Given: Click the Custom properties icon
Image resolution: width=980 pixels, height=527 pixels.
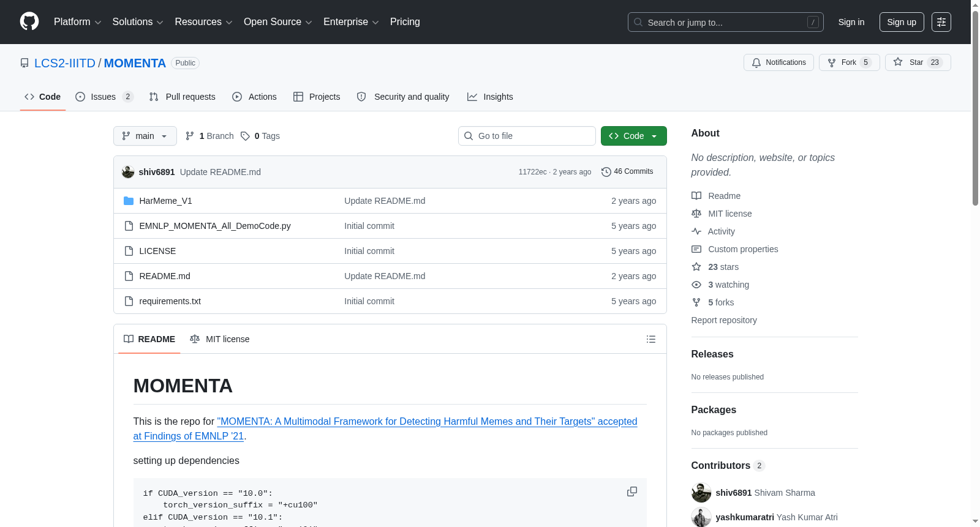Looking at the screenshot, I should [696, 249].
